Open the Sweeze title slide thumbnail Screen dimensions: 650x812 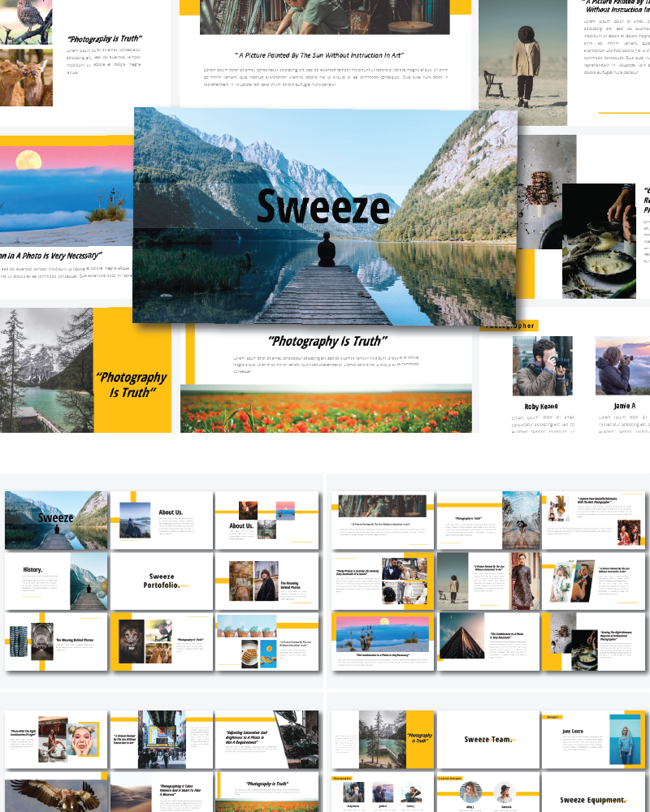pyautogui.click(x=55, y=520)
